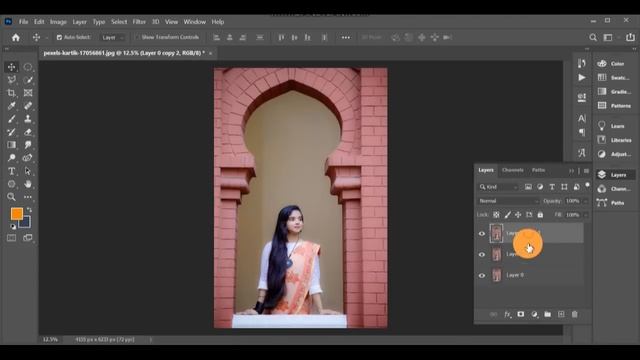This screenshot has height=360, width=640.
Task: Select the Move tool
Action: tap(11, 67)
